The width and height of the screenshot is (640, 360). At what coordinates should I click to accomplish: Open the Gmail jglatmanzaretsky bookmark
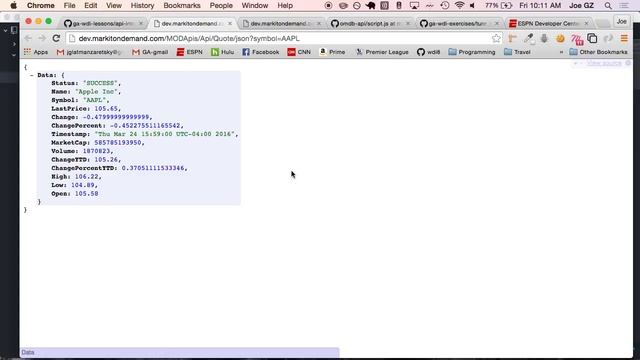point(89,52)
